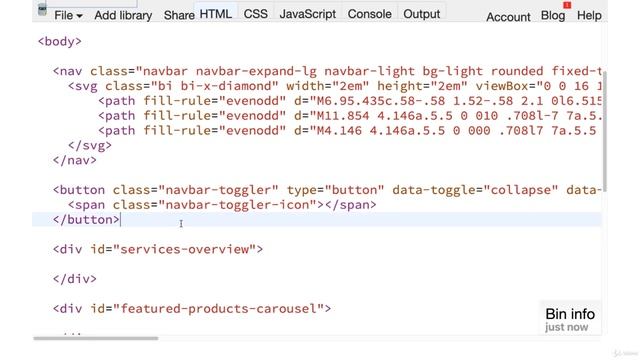Open the Help menu
640x360 pixels.
coord(589,16)
